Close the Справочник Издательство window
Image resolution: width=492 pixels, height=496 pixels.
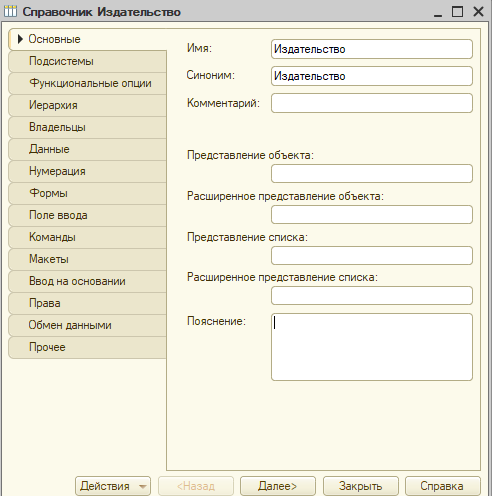[478, 12]
